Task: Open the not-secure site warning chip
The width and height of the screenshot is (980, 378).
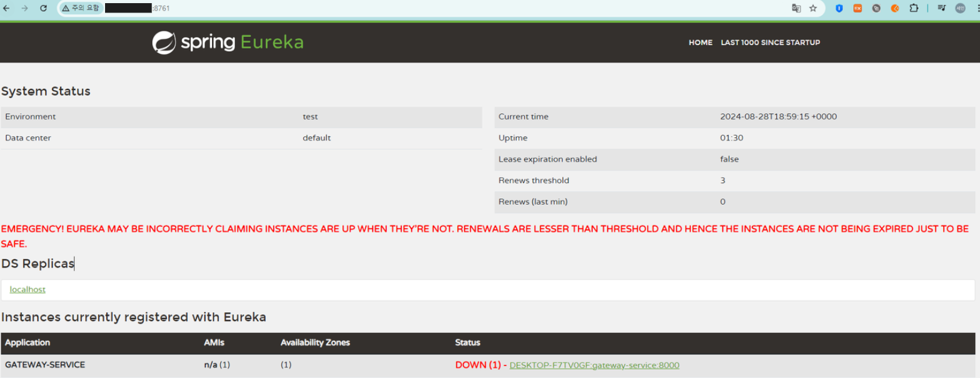Action: click(80, 8)
